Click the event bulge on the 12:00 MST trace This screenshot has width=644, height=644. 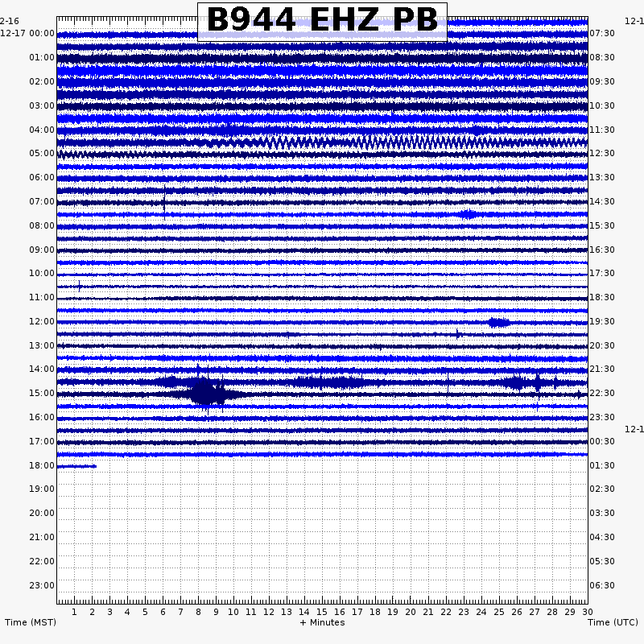tap(498, 323)
